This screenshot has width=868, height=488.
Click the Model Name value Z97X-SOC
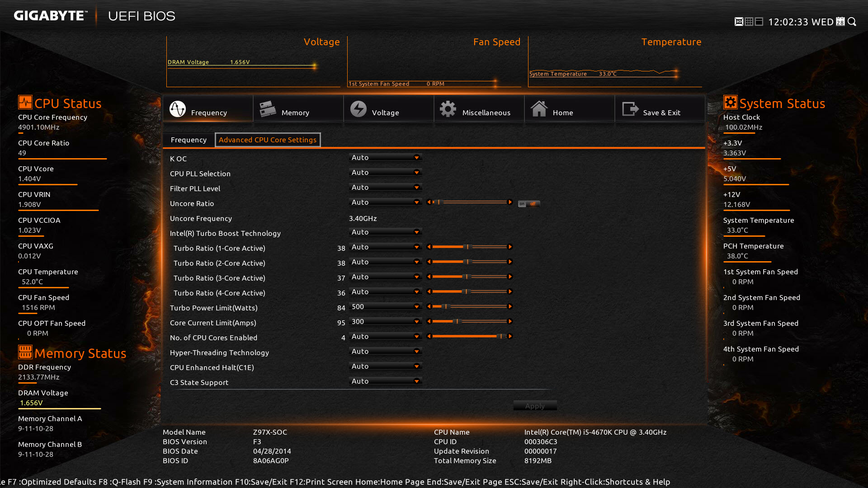coord(270,432)
